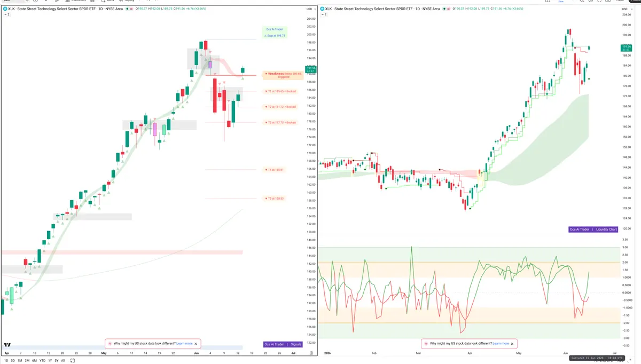The image size is (641, 364).
Task: Click the 'Ocs Ai Trader' green label above Stop
Action: (275, 29)
